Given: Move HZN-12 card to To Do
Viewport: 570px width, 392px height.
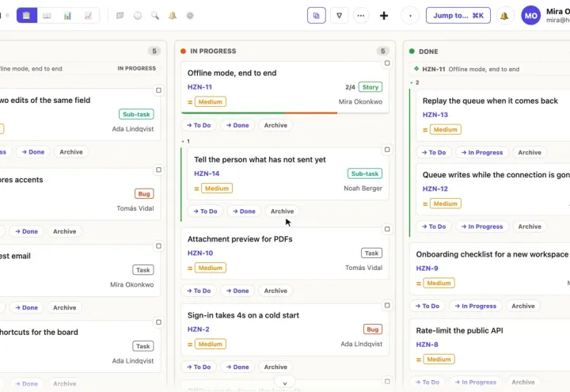Looking at the screenshot, I should tap(434, 226).
